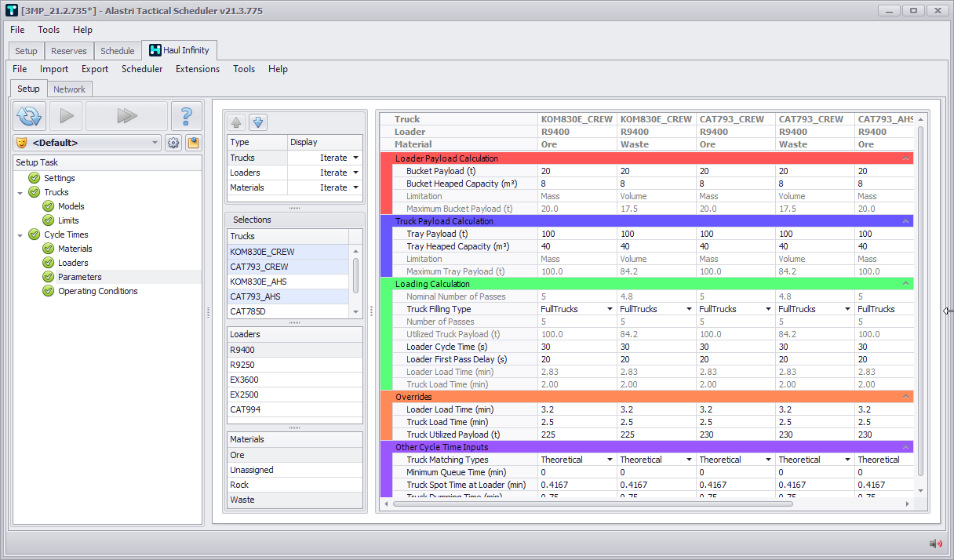Click the grey move up arrow
This screenshot has height=560, width=954.
[236, 122]
